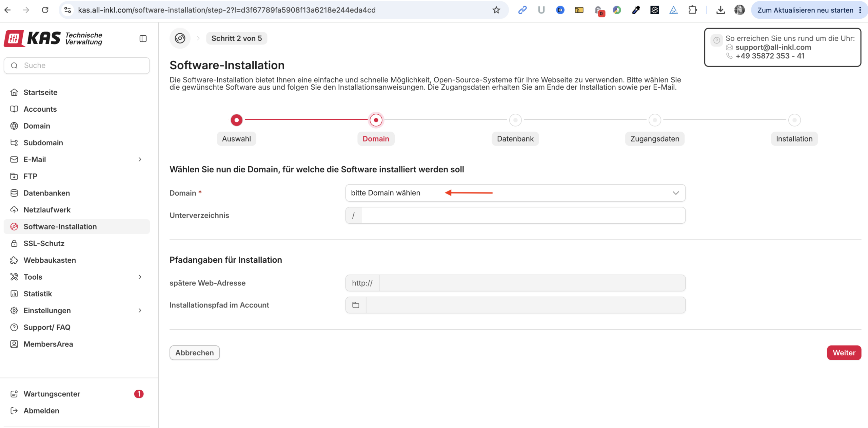The width and height of the screenshot is (868, 428).
Task: Click the support@all-inkl.com email link
Action: click(x=773, y=47)
